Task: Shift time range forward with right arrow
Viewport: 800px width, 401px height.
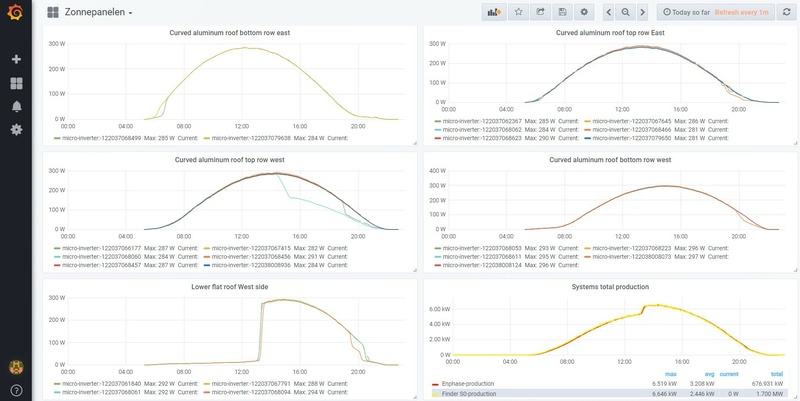Action: pyautogui.click(x=642, y=12)
